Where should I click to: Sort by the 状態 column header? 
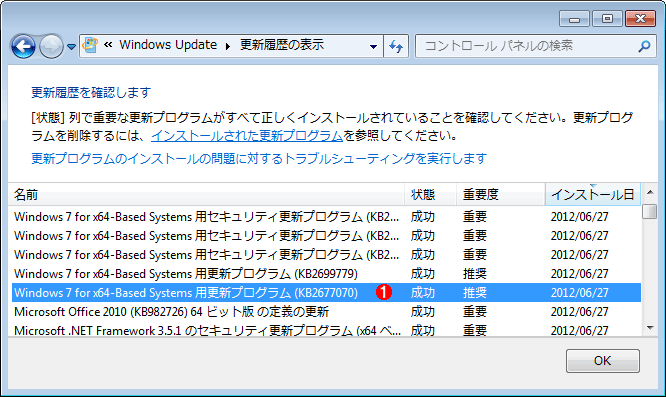coord(430,194)
